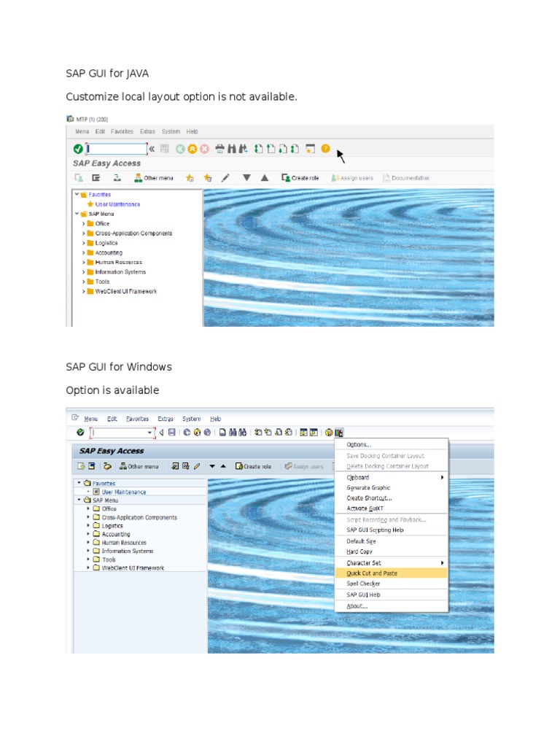The image size is (560, 747).
Task: Collapse the command field with « in Java GUI
Action: pyautogui.click(x=152, y=149)
